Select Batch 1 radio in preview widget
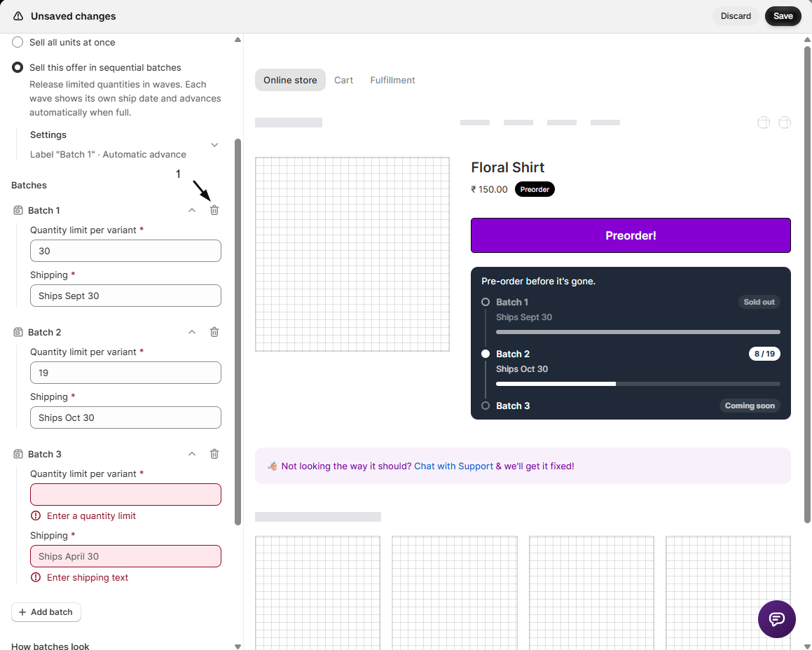 (486, 302)
